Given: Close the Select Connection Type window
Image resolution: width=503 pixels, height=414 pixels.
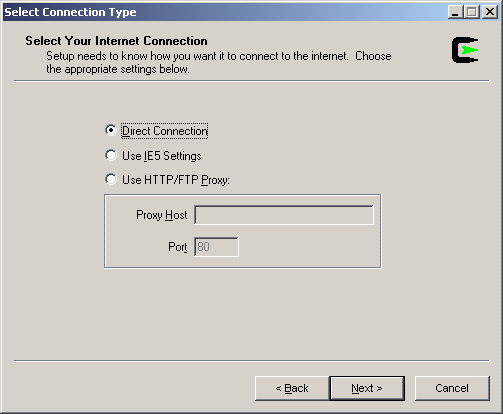Looking at the screenshot, I should click(x=490, y=12).
